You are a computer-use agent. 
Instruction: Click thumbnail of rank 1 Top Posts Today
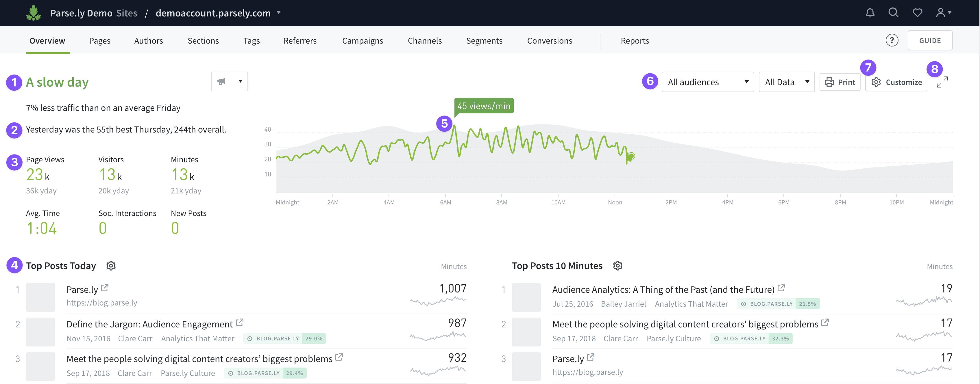point(40,297)
